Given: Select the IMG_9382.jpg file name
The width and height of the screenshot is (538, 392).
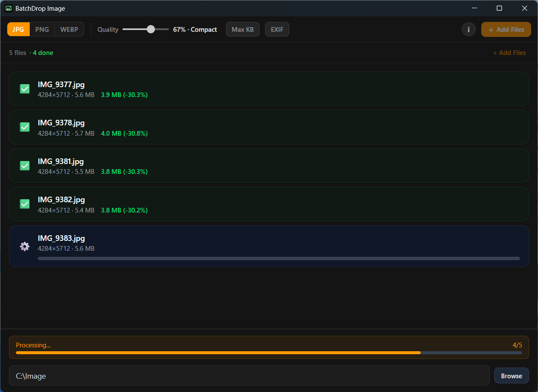Looking at the screenshot, I should [x=61, y=200].
